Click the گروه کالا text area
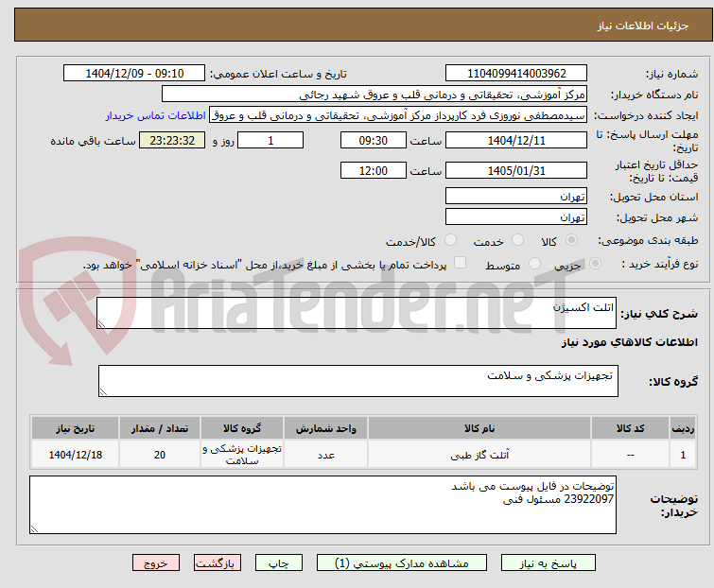The width and height of the screenshot is (714, 588). tap(357, 381)
